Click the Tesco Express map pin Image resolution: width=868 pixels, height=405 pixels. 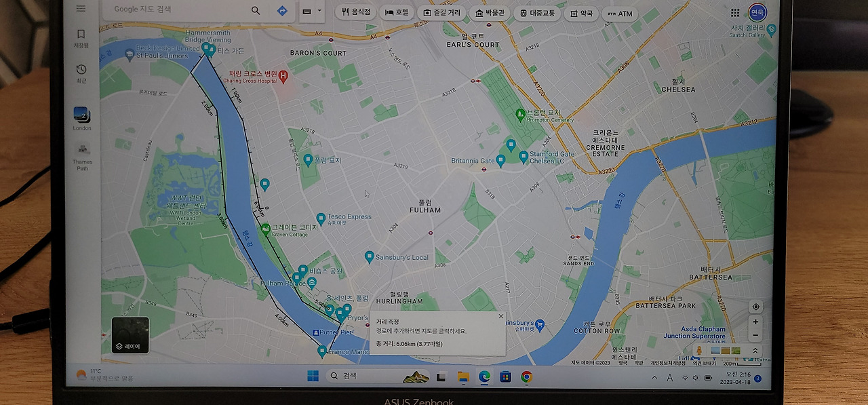(321, 218)
